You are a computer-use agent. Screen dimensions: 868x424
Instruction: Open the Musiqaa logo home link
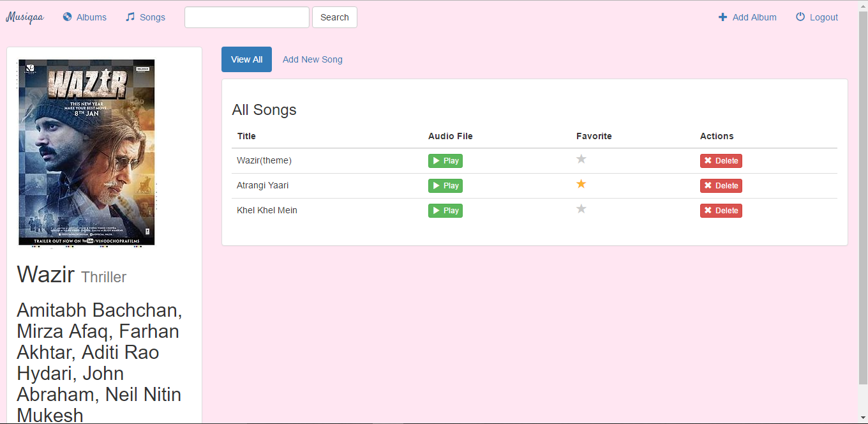25,17
